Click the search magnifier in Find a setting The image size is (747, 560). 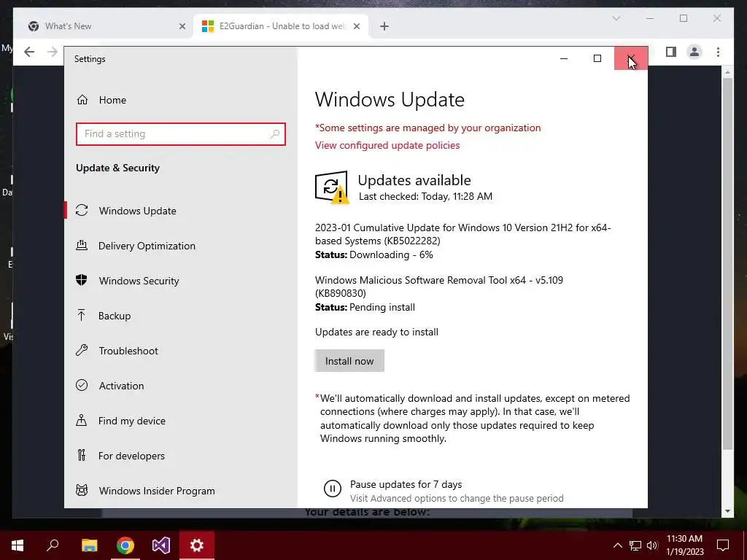tap(275, 134)
